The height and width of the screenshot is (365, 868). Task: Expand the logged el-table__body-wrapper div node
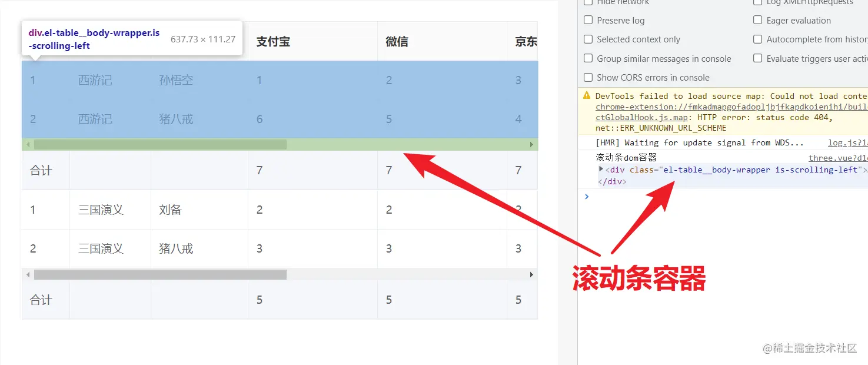601,170
